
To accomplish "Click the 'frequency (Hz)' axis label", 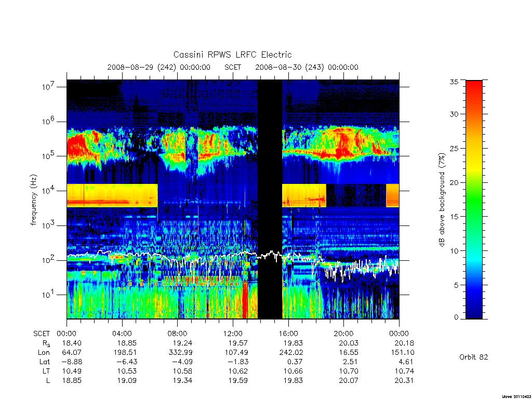I will (33, 199).
